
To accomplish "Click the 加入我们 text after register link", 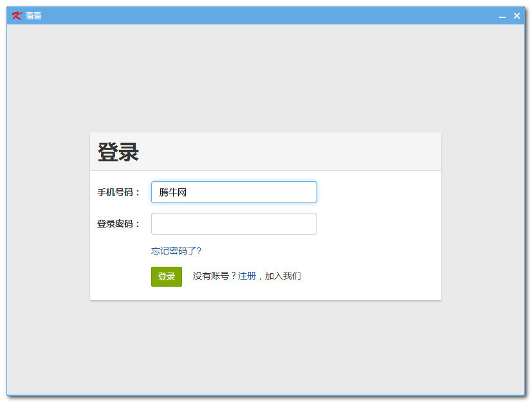I will point(283,276).
